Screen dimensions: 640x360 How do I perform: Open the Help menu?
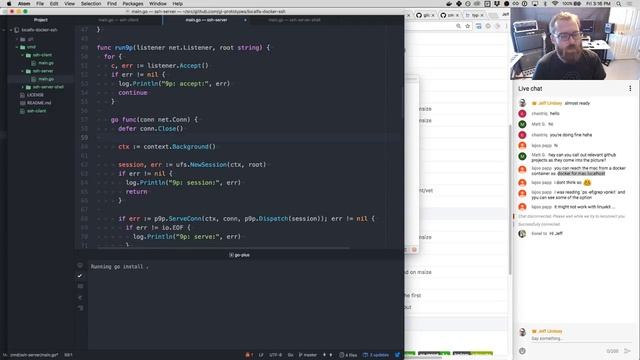pos(178,3)
